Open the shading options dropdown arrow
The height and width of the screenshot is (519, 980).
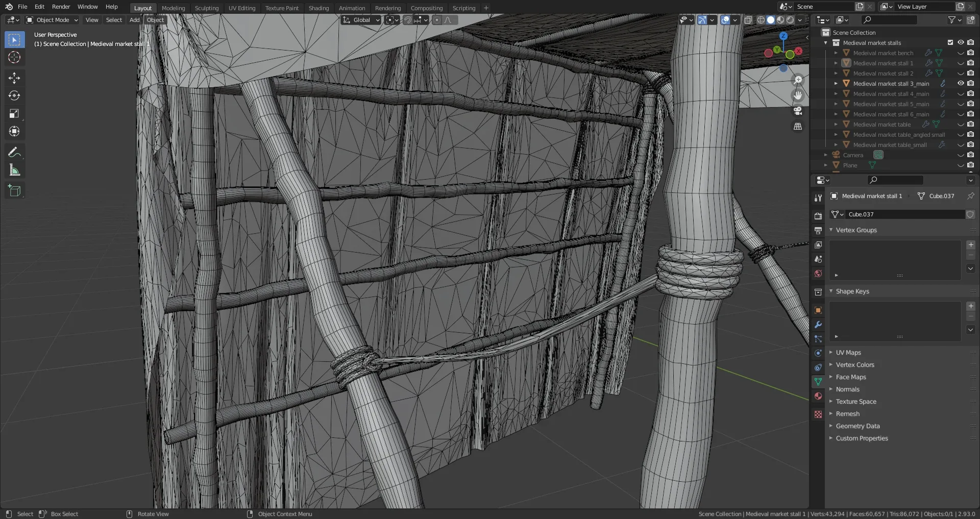[x=800, y=20]
